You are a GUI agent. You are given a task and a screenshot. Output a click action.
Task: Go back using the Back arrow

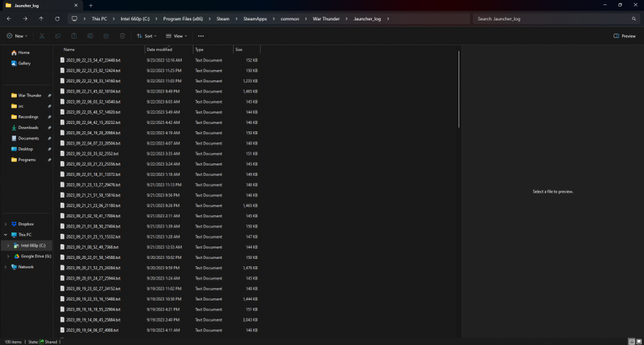[x=9, y=19]
